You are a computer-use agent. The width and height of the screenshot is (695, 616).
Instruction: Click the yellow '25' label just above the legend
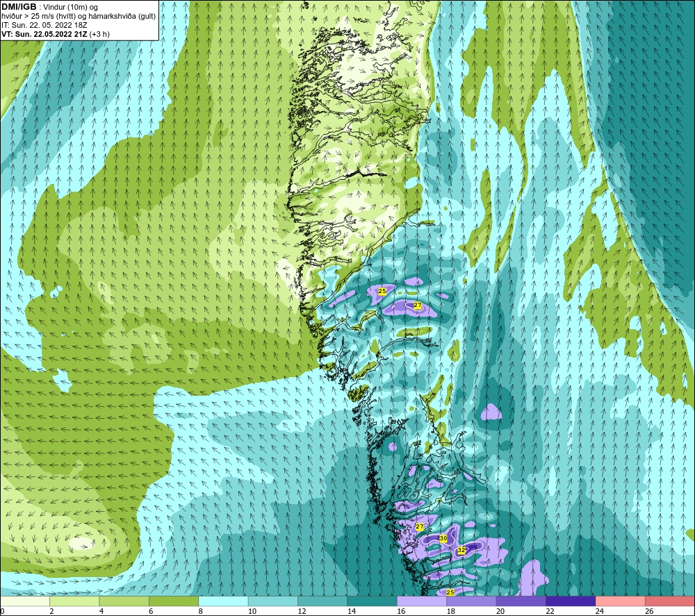[x=450, y=592]
